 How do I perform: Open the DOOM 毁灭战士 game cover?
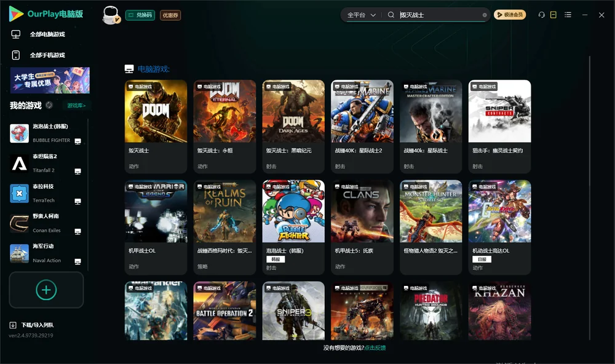pyautogui.click(x=156, y=111)
